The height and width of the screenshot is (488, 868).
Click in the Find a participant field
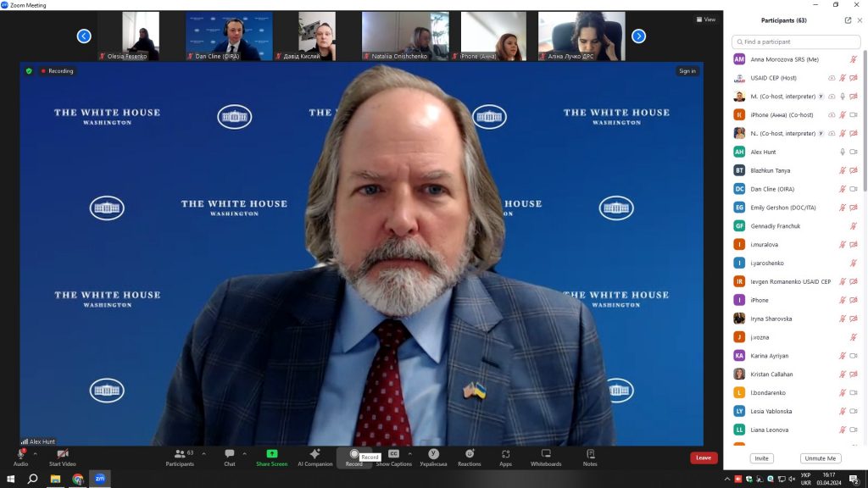coord(796,42)
